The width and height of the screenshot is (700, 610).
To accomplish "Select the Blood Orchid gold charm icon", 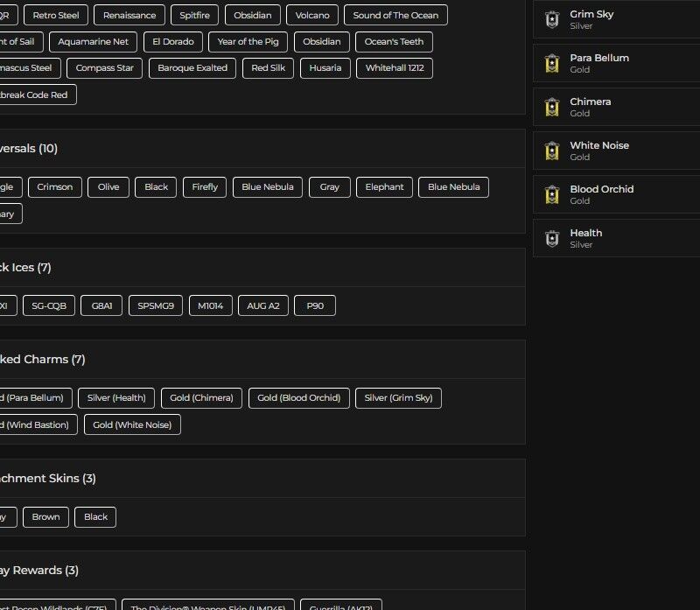I will [x=551, y=194].
